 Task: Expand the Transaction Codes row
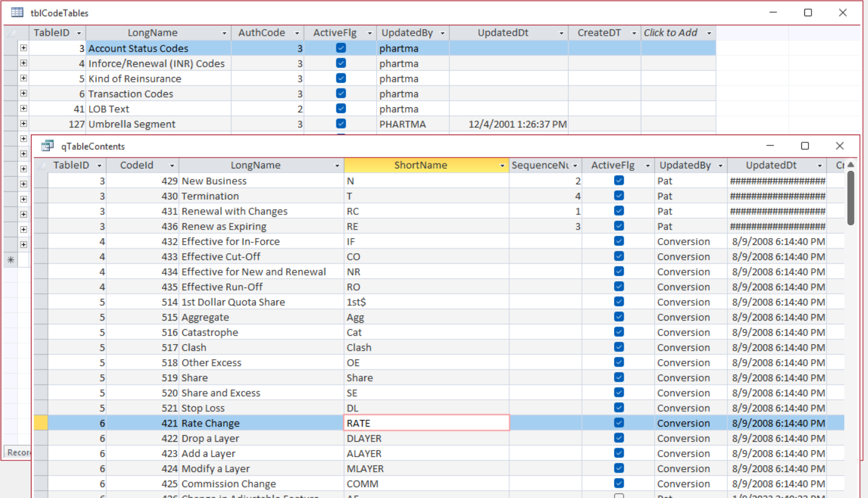pos(23,93)
